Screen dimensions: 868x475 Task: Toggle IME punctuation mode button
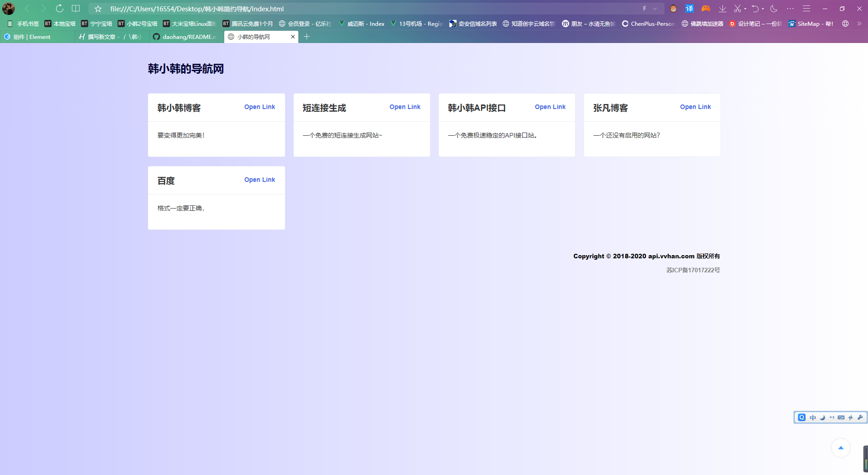(x=832, y=418)
